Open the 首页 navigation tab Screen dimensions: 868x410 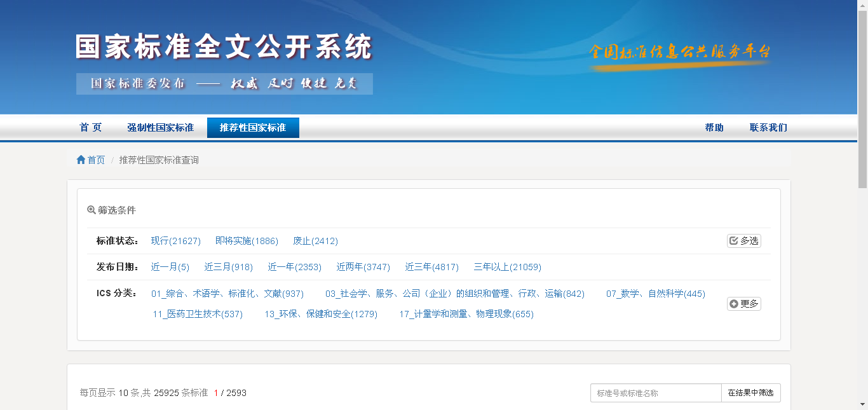[x=91, y=127]
